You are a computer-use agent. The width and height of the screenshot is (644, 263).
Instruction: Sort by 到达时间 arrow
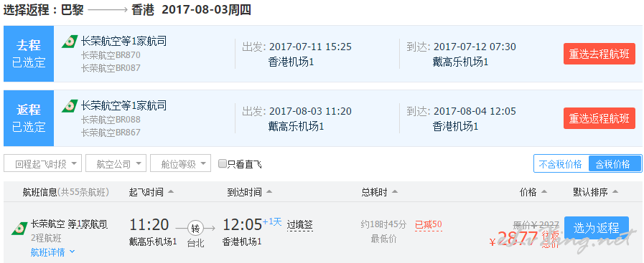[269, 192]
